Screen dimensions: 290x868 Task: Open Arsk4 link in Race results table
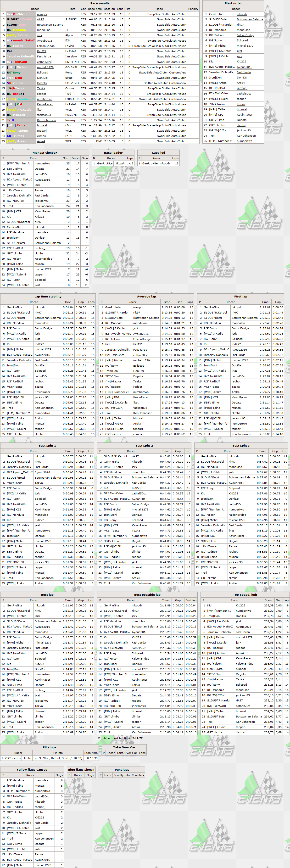click(41, 141)
